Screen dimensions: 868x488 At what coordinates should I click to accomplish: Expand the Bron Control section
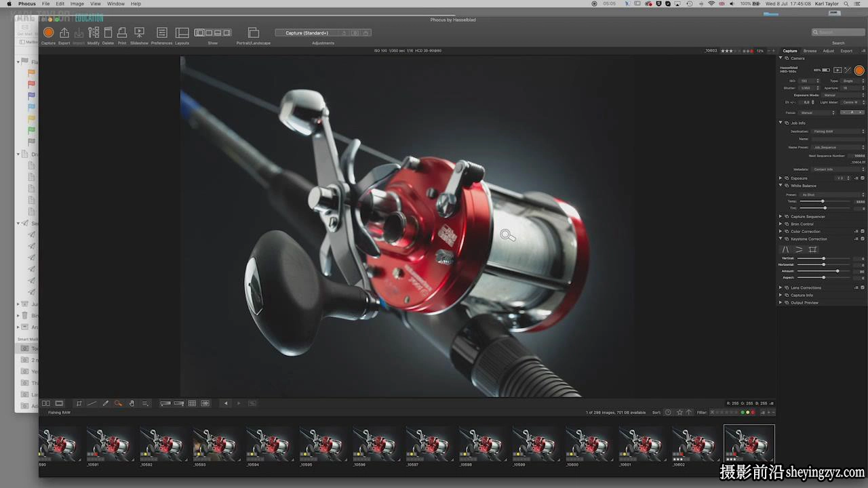(781, 224)
